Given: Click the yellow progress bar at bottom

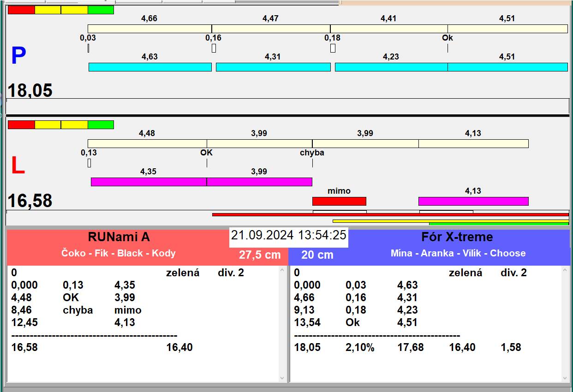Looking at the screenshot, I should coord(451,221).
